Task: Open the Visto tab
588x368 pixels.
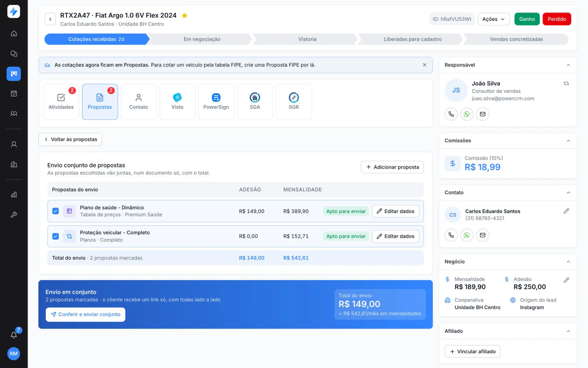Action: pyautogui.click(x=177, y=102)
